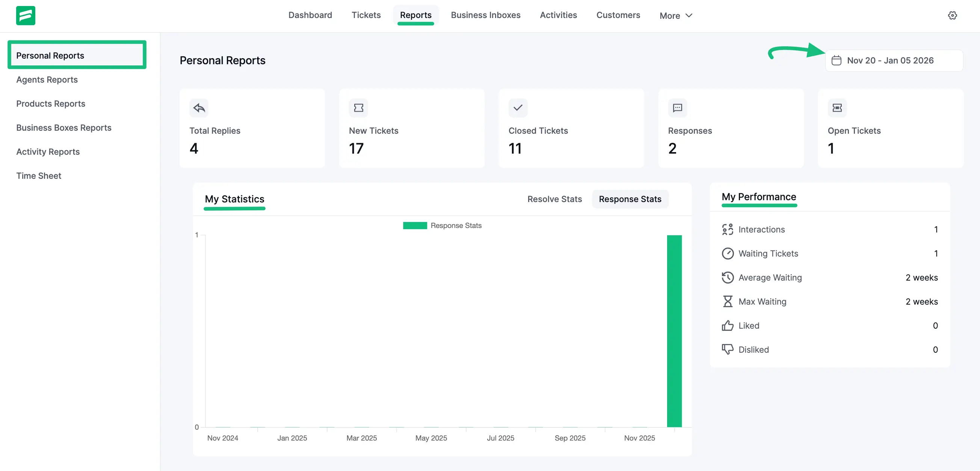Open the Nov 20 - Jan 05 2026 date picker
This screenshot has height=471, width=980.
890,60
